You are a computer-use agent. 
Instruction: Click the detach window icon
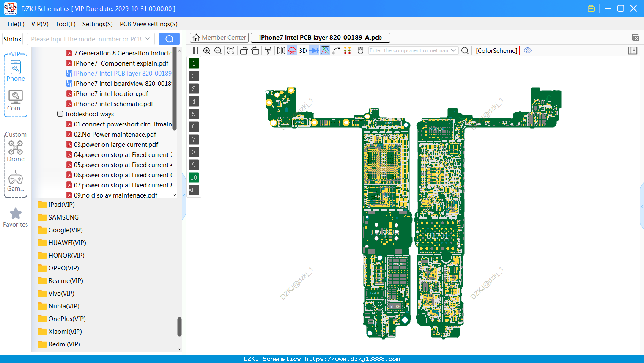pos(635,38)
